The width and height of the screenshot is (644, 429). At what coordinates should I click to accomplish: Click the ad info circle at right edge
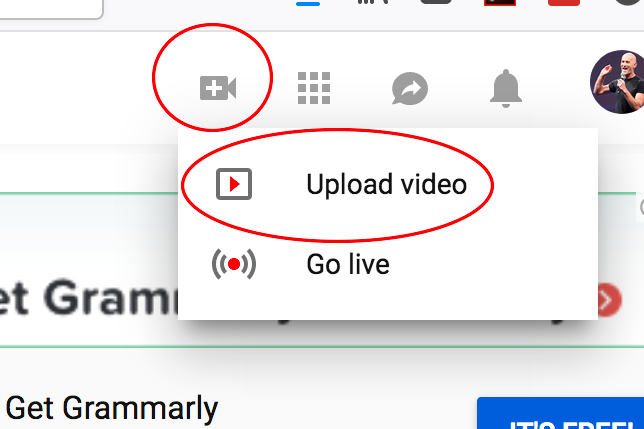[642, 207]
